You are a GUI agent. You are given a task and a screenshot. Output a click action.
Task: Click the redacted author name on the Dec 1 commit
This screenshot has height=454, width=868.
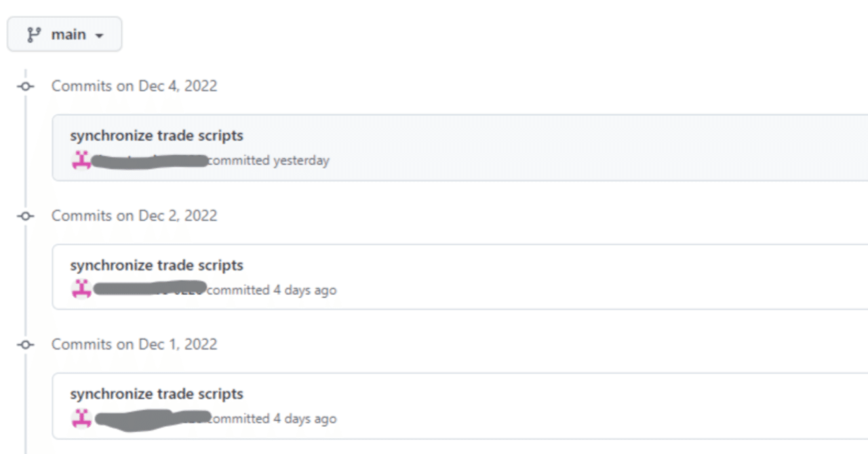pos(153,417)
